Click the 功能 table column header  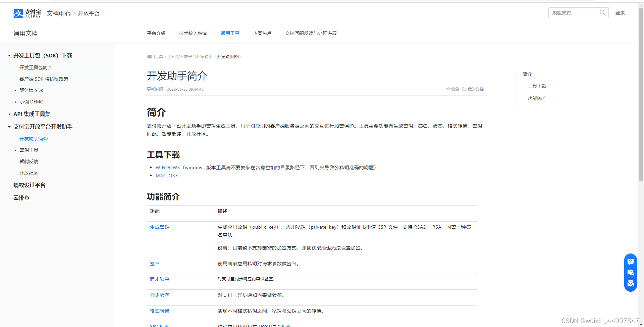pos(155,211)
